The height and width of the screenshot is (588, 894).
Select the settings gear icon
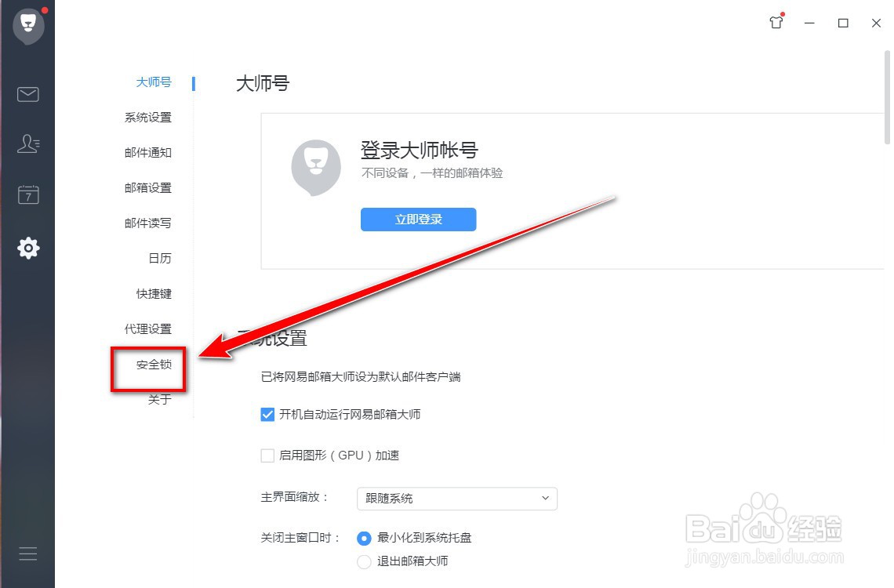click(28, 248)
